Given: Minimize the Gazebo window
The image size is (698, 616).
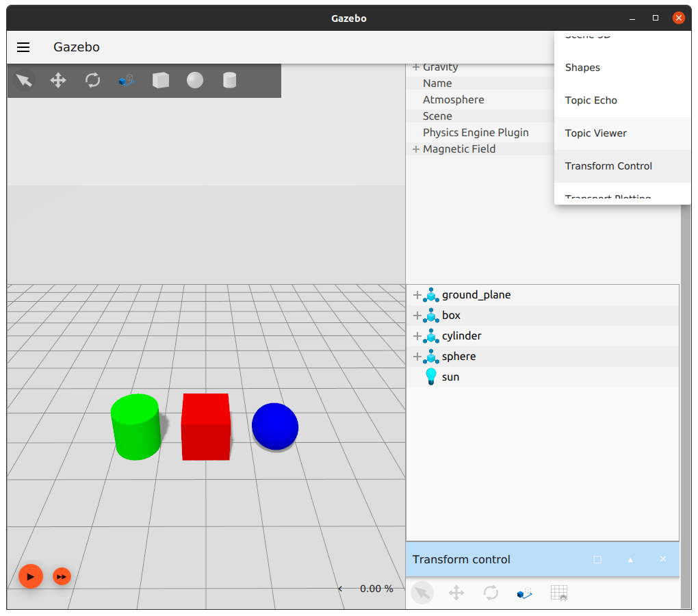Looking at the screenshot, I should pyautogui.click(x=632, y=18).
